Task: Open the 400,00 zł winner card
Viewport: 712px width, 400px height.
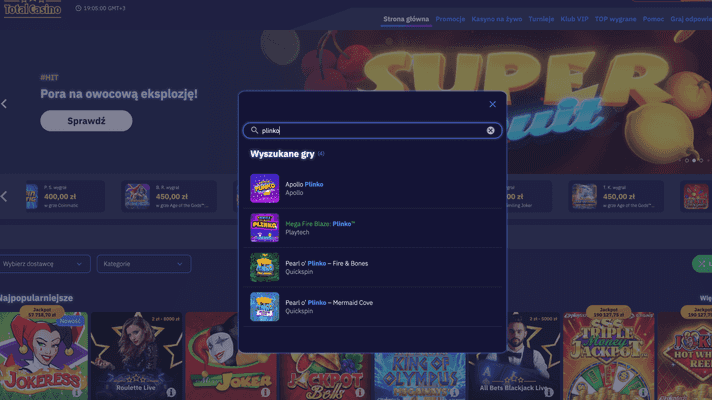Action: (65, 196)
